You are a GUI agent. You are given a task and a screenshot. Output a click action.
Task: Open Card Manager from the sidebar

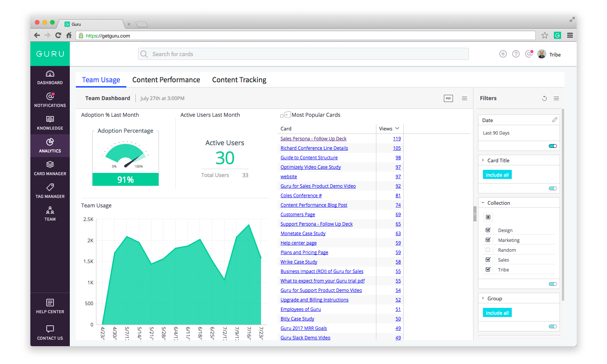50,168
